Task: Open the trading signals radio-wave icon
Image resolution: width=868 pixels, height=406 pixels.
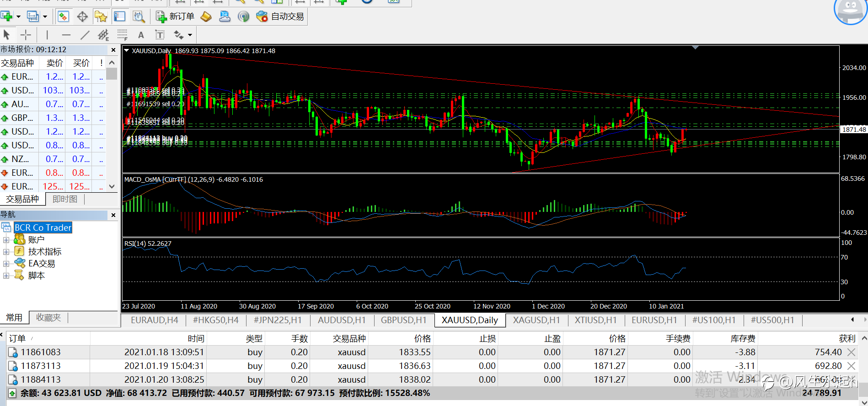Action: pos(243,16)
